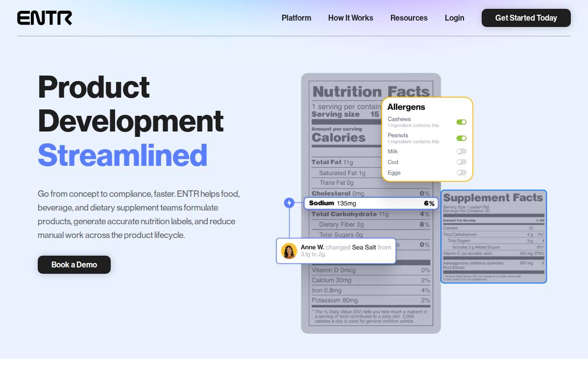Screen dimensions: 588x368
Task: Click the Potassium 80mg row
Action: point(371,300)
